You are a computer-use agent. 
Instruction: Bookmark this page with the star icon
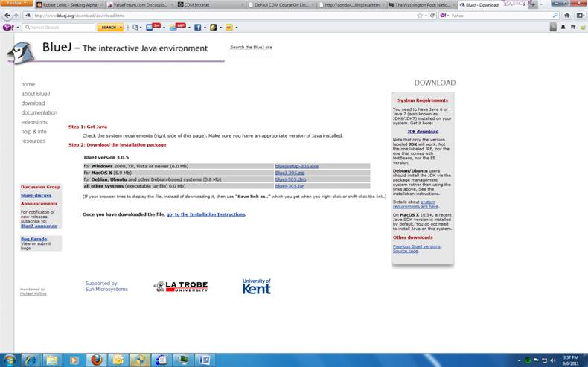[420, 16]
